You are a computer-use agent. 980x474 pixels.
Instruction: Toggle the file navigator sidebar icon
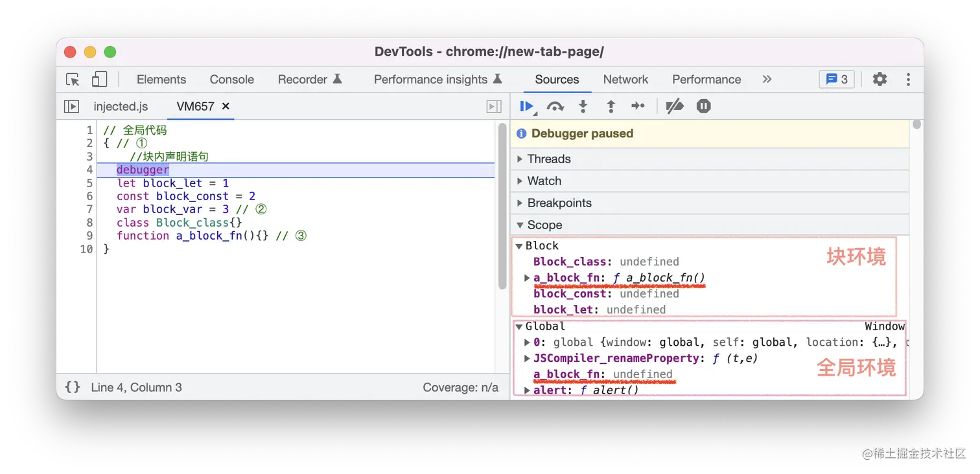(x=72, y=106)
